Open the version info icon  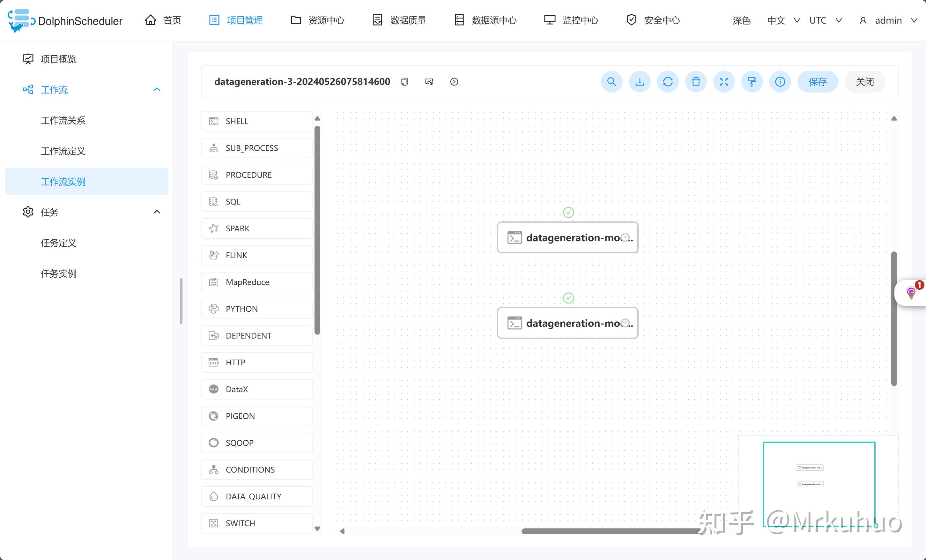pyautogui.click(x=780, y=82)
